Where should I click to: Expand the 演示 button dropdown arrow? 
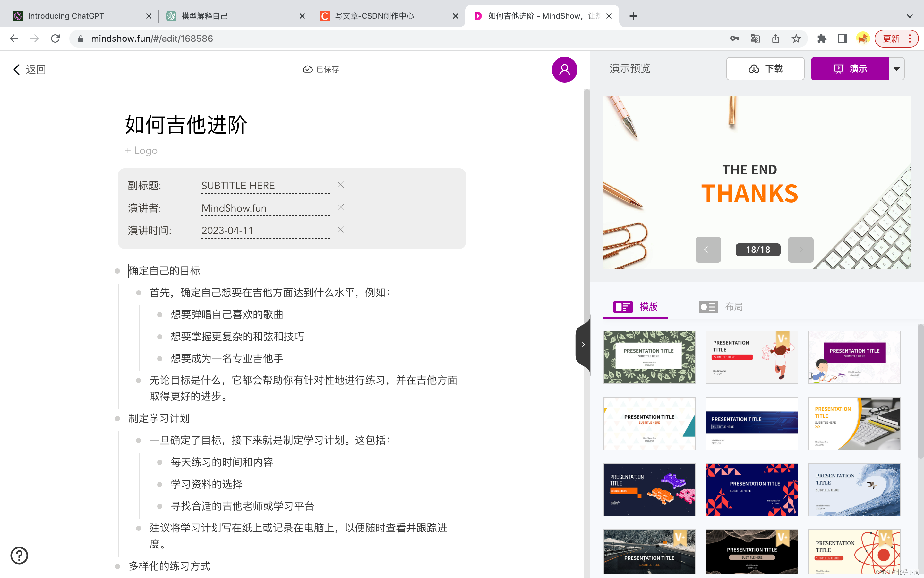coord(897,69)
